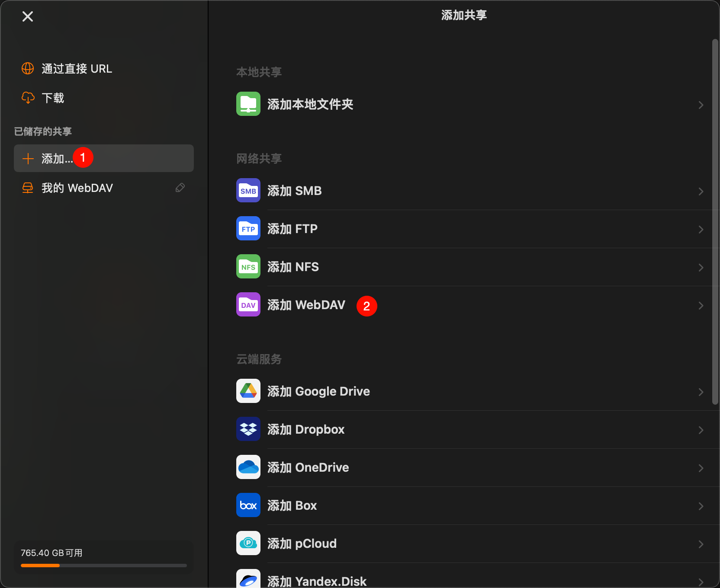Click the globe icon for direct URL
Screen dimensions: 720x588
(28, 68)
